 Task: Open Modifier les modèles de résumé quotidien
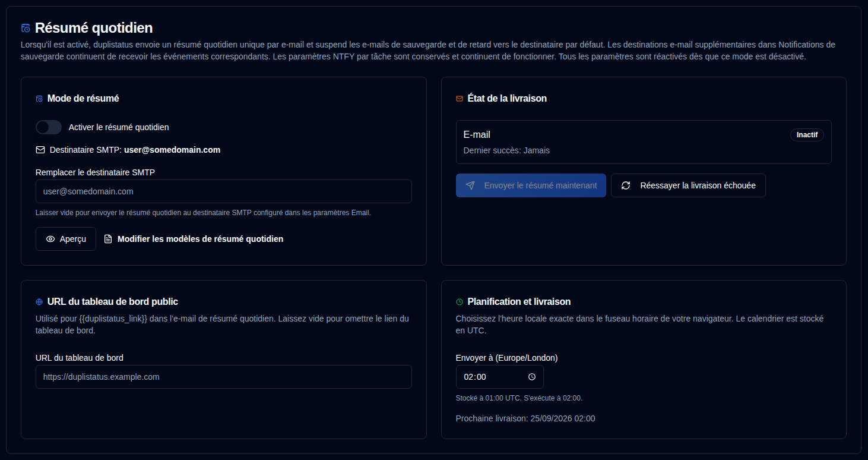click(194, 239)
